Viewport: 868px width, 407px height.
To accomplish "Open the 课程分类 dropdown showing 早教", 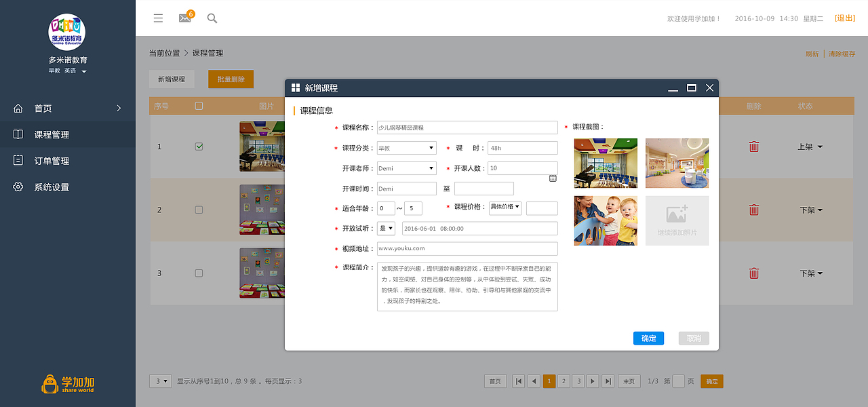I will 406,147.
